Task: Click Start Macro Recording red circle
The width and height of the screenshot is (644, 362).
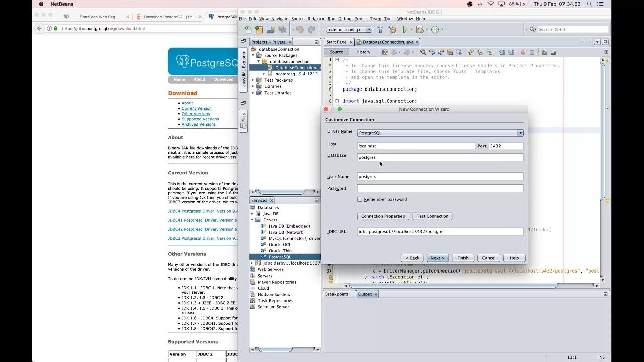Action: coord(523,52)
